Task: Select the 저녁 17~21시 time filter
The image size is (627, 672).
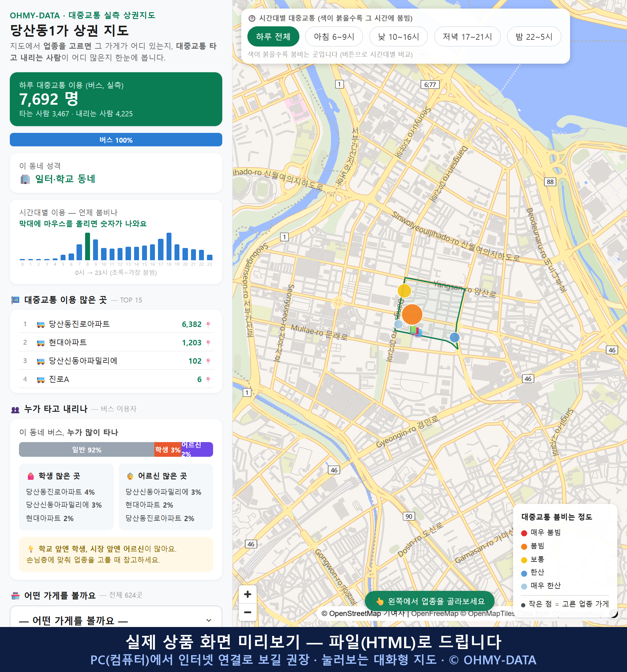Action: click(x=467, y=36)
